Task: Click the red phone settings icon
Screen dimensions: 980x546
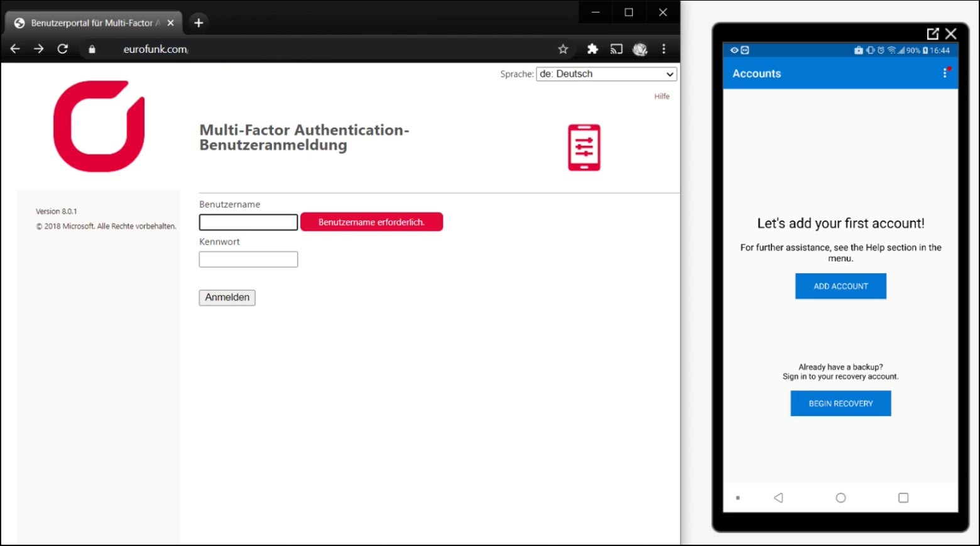Action: coord(584,148)
